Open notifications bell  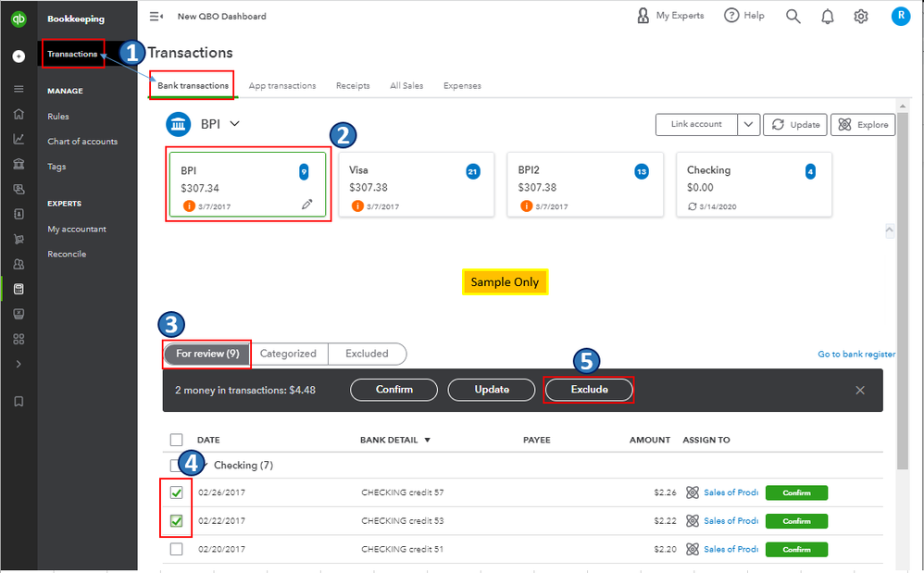(x=828, y=17)
